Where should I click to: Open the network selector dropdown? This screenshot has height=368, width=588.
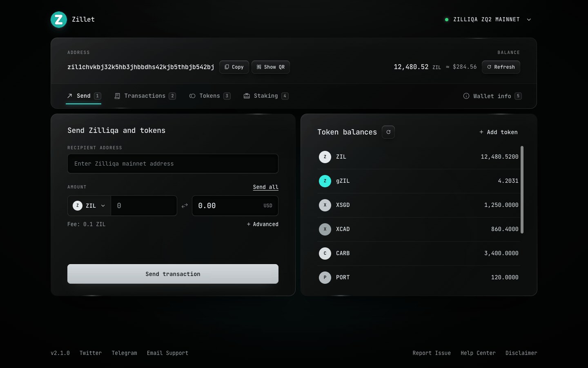[x=488, y=20]
